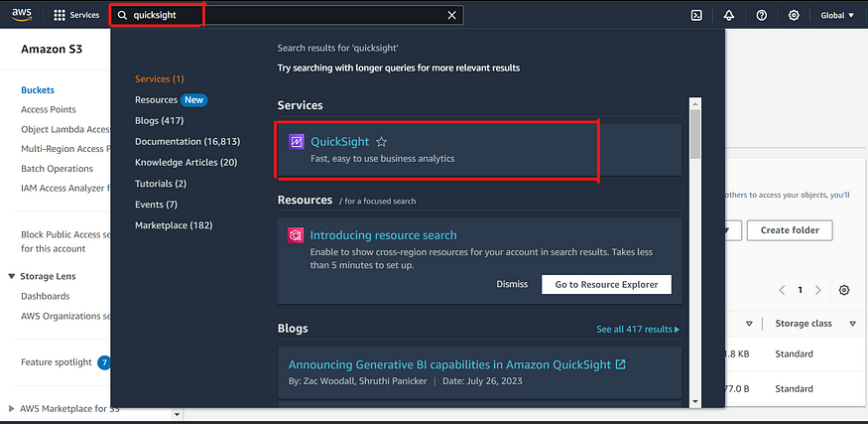Click the Create folder button

[790, 230]
